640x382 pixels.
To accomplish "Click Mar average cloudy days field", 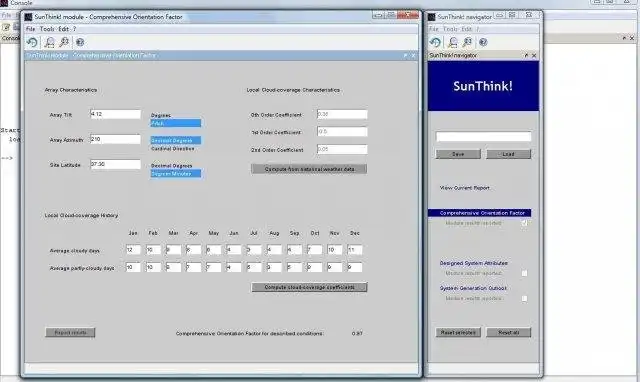I will tap(173, 250).
